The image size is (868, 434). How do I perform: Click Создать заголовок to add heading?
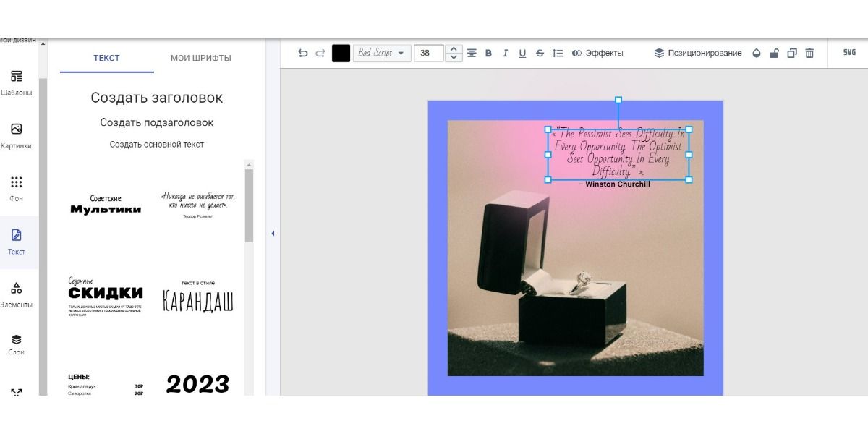tap(157, 98)
